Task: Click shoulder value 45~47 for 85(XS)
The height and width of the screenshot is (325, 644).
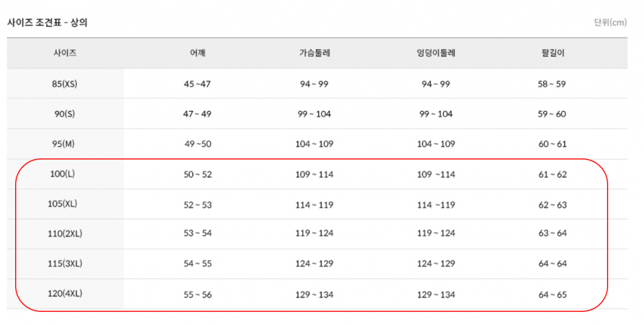Action: tap(197, 84)
